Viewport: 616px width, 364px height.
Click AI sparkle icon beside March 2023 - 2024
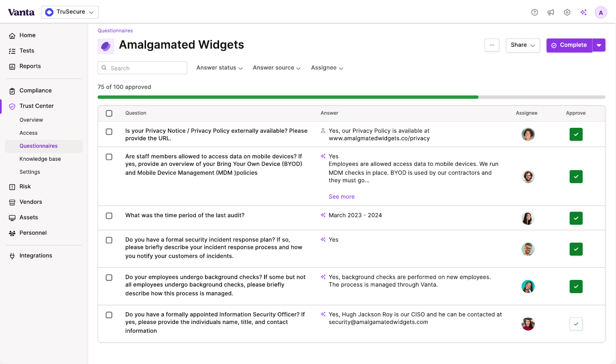click(323, 215)
